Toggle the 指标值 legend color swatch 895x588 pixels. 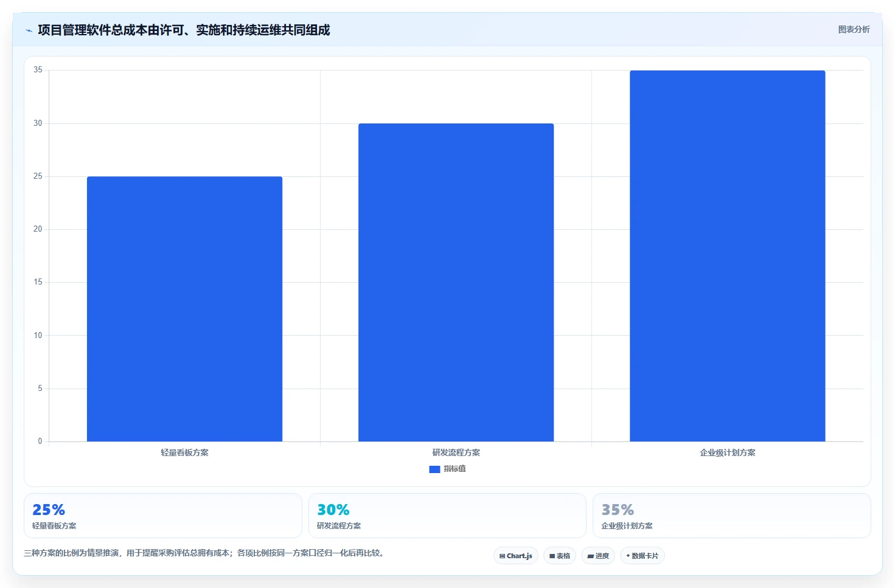[434, 469]
